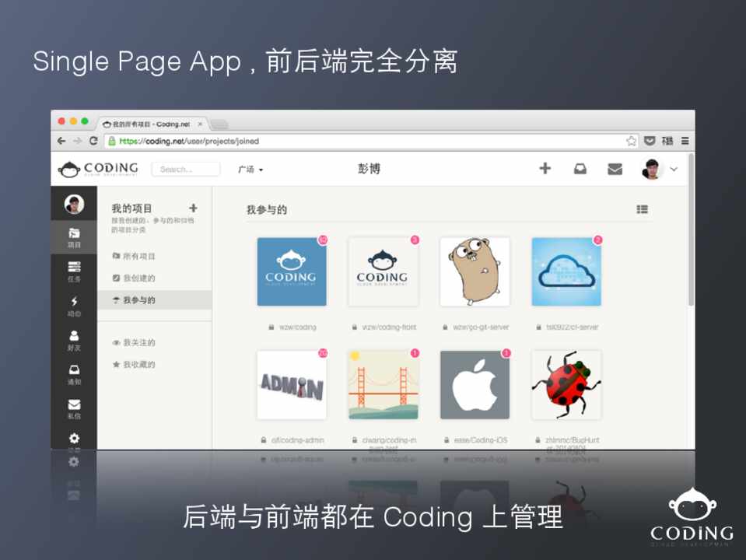Expand the user avatar menu chevron

click(x=674, y=169)
